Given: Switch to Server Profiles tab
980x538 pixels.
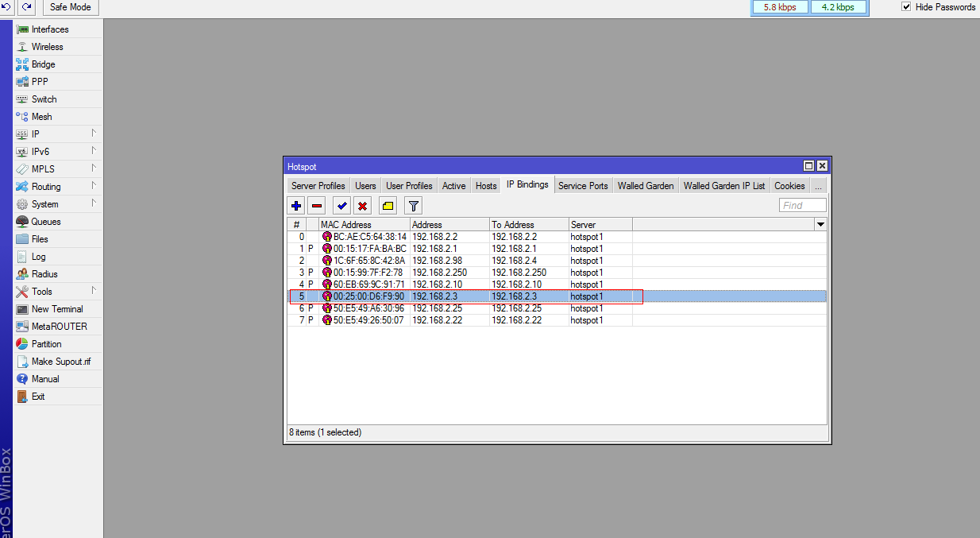Looking at the screenshot, I should click(318, 186).
